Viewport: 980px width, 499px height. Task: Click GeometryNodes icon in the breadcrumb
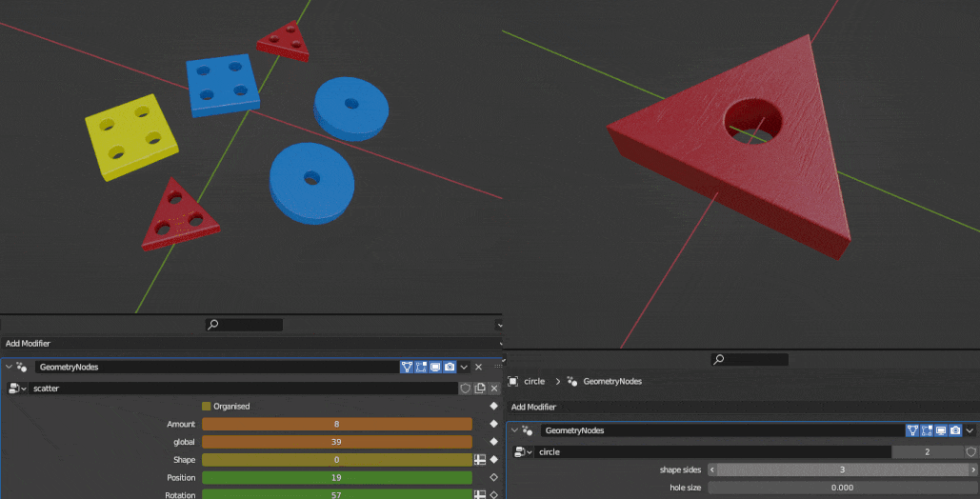click(x=571, y=382)
